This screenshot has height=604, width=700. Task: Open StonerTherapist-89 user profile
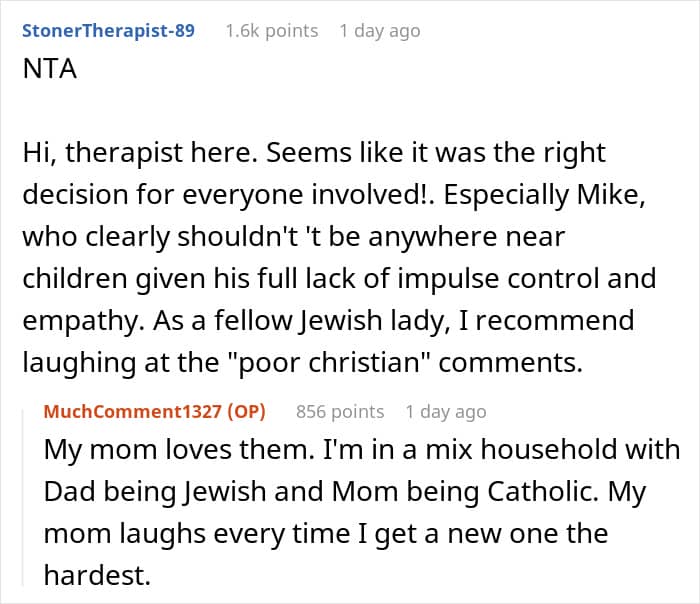click(106, 30)
